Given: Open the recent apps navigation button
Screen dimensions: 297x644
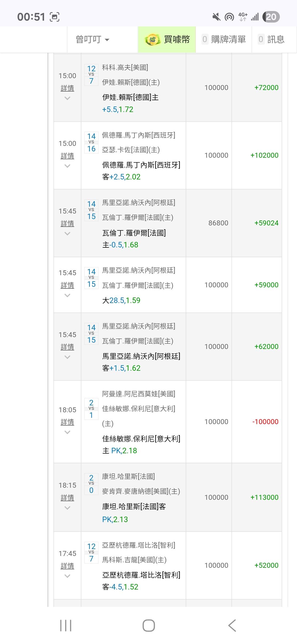Looking at the screenshot, I should tap(66, 625).
